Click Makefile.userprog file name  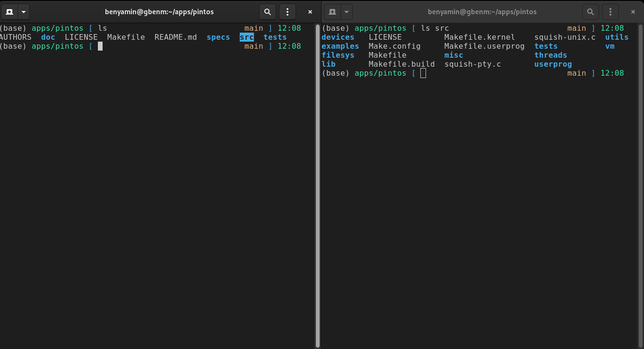tap(485, 46)
